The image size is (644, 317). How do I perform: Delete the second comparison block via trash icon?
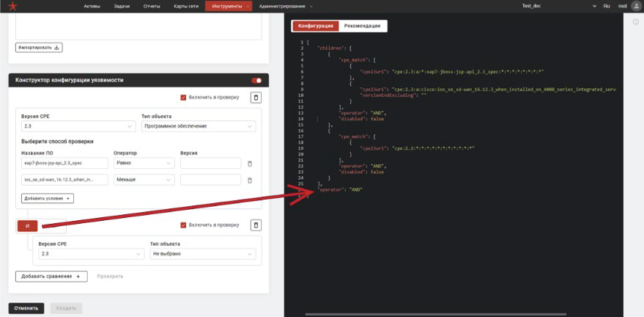tap(256, 225)
